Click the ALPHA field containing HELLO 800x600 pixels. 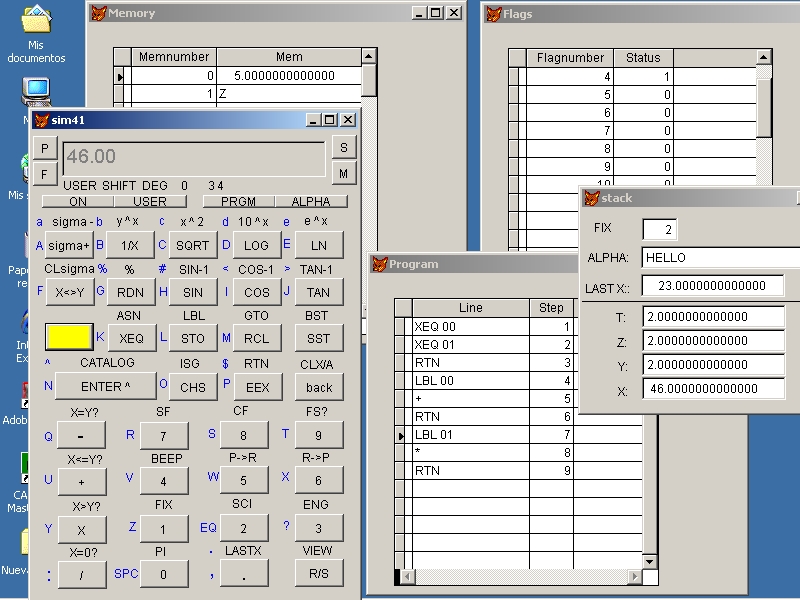point(720,258)
